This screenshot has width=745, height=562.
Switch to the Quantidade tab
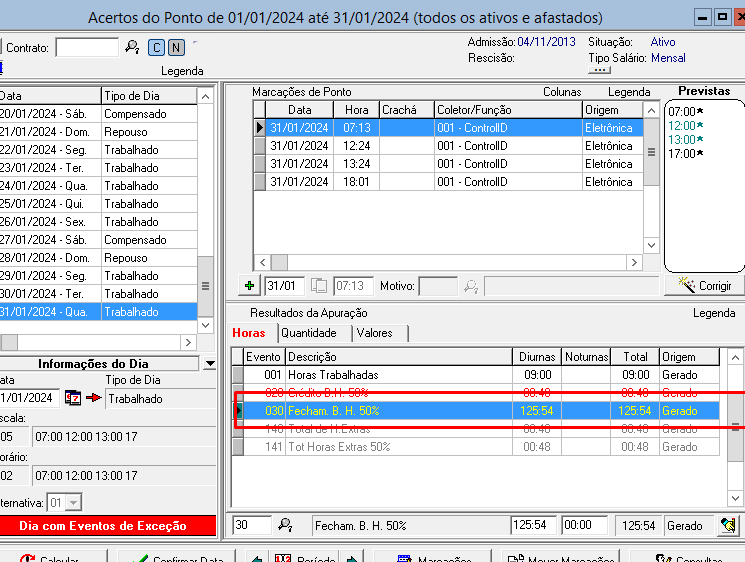(x=308, y=333)
